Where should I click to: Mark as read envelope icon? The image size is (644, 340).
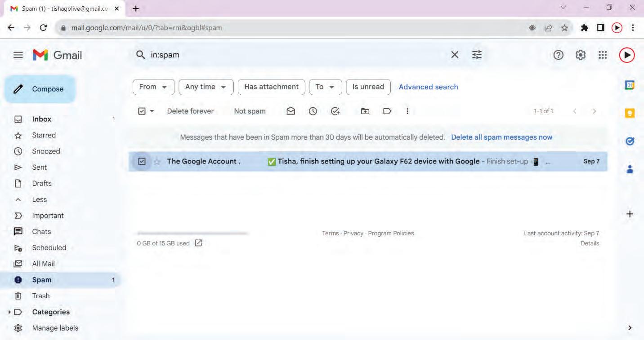point(291,111)
